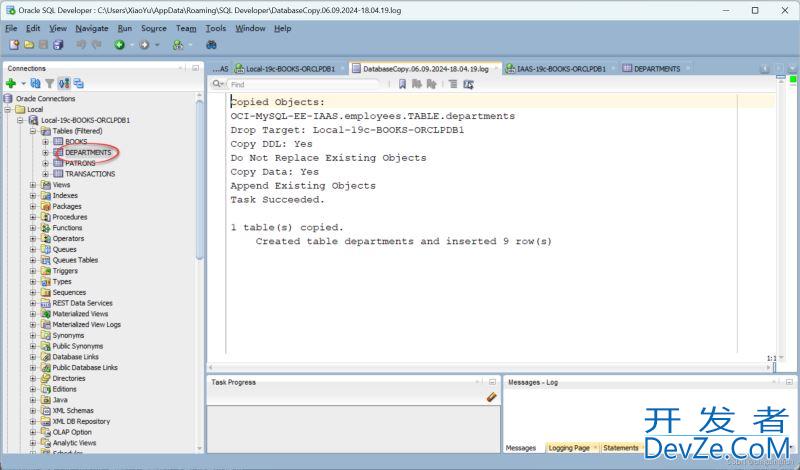Select the Messages tab in the log panel
800x470 pixels.
point(520,448)
